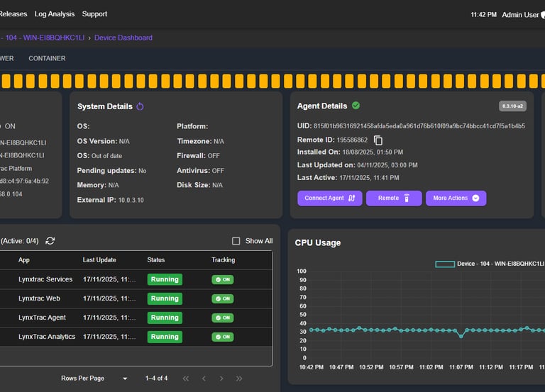This screenshot has height=392, width=545.
Task: Toggle the CPU chart device legend swatch
Action: tap(445, 264)
